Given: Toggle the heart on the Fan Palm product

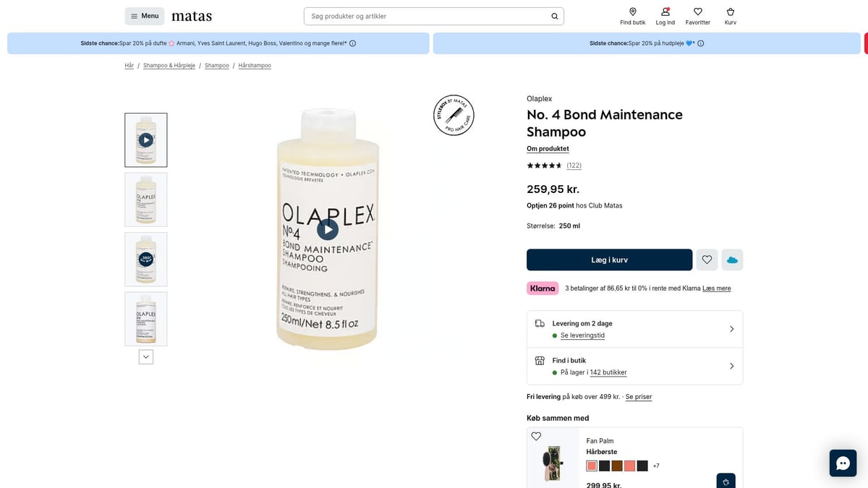Looking at the screenshot, I should [x=536, y=436].
